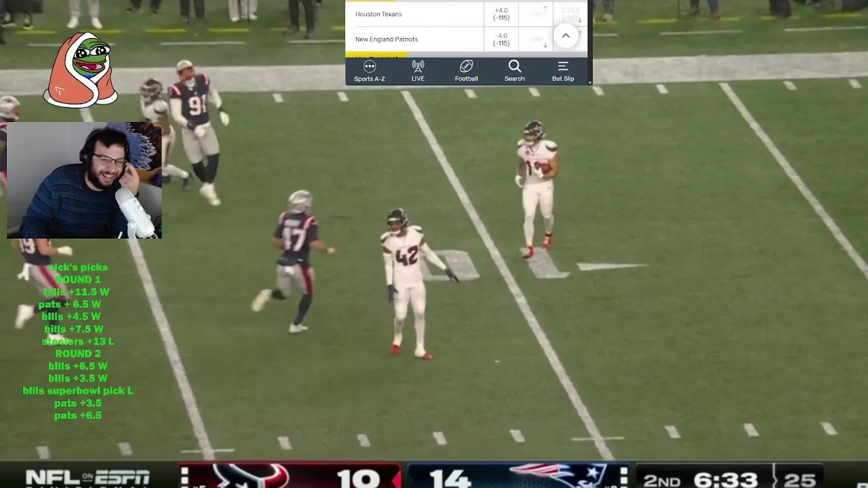Select New England Patriots -4.0 (-115) spread

[501, 39]
